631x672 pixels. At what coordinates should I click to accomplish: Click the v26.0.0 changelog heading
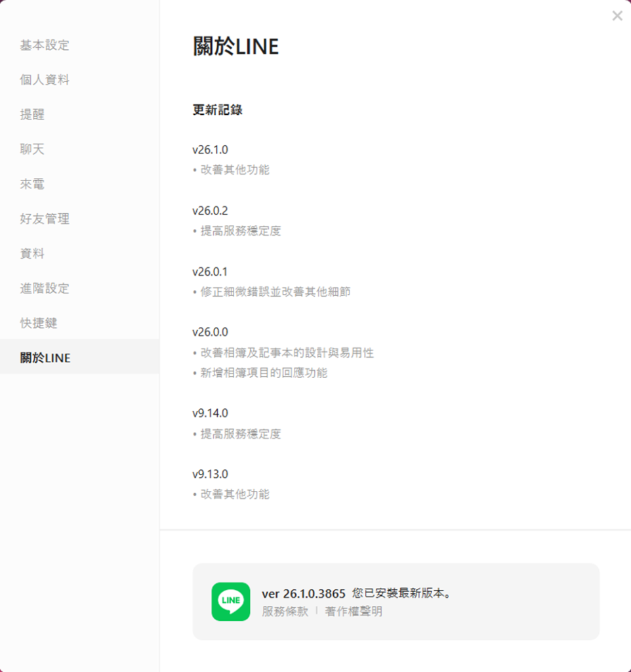pos(210,332)
